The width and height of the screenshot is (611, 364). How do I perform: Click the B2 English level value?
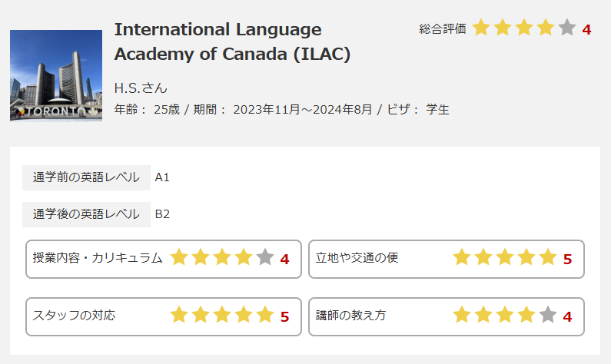162,214
